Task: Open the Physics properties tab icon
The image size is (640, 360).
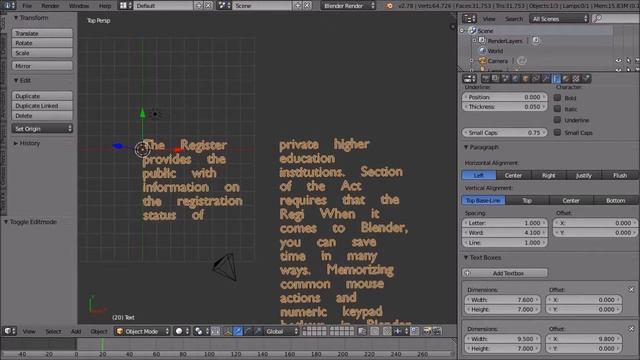Action: click(x=587, y=78)
